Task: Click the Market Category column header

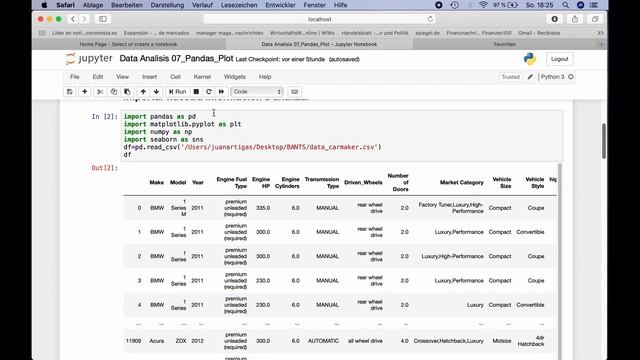Action: [462, 182]
